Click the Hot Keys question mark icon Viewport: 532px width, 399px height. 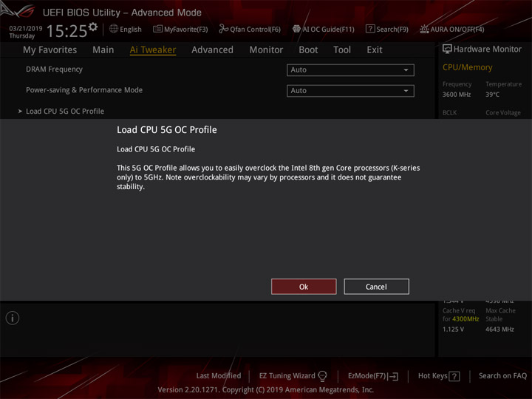click(454, 376)
